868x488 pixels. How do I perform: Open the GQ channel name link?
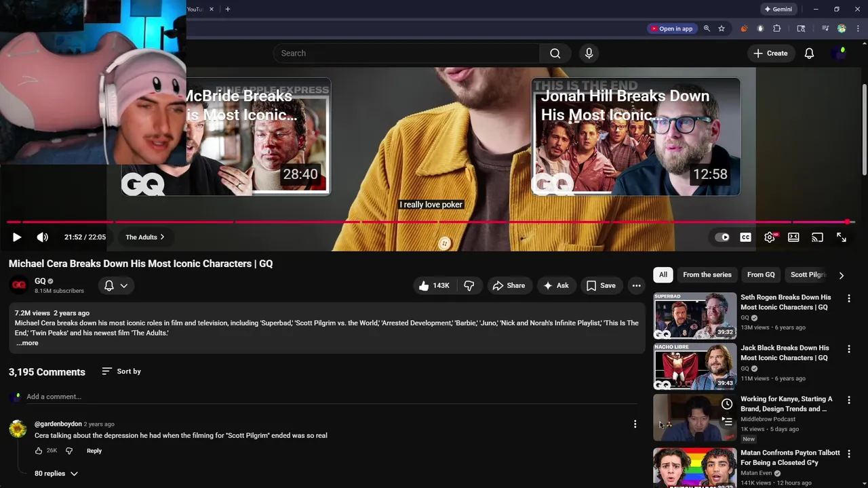40,281
